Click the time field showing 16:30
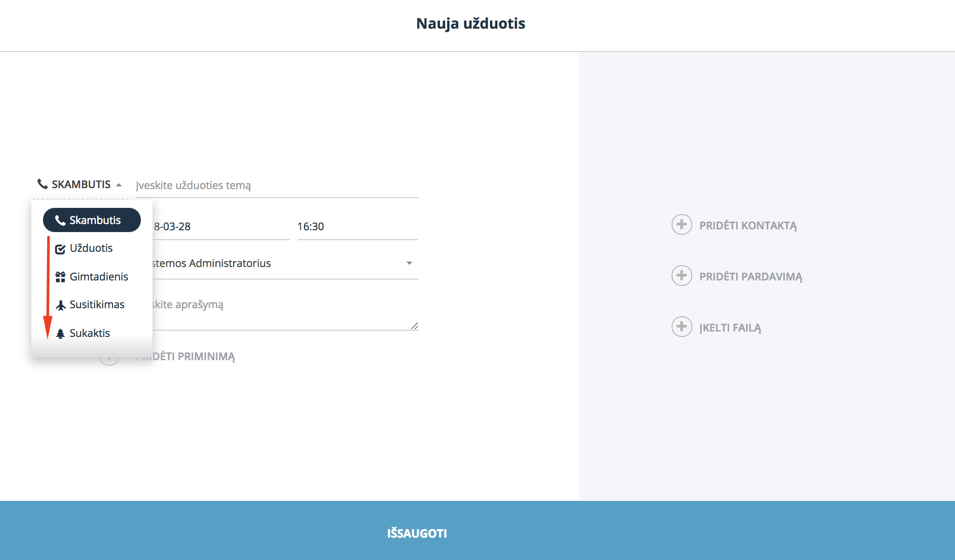Viewport: 955px width, 560px height. [357, 227]
